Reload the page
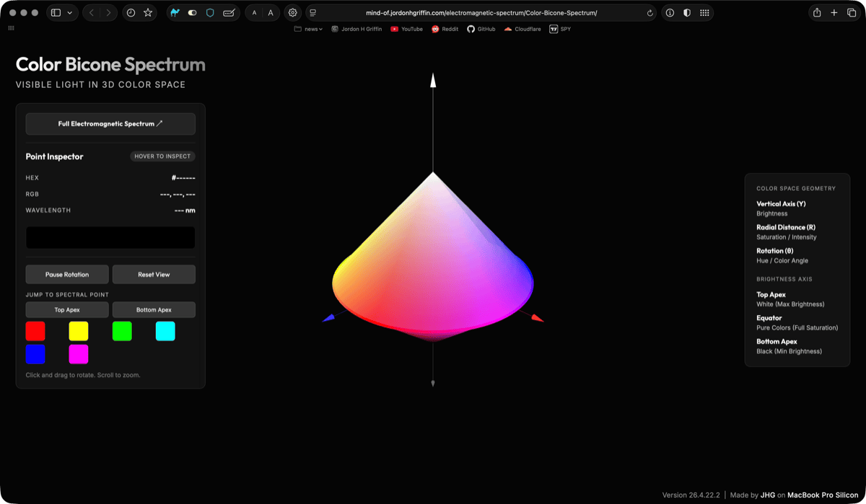Viewport: 866px width, 504px height. coord(649,13)
